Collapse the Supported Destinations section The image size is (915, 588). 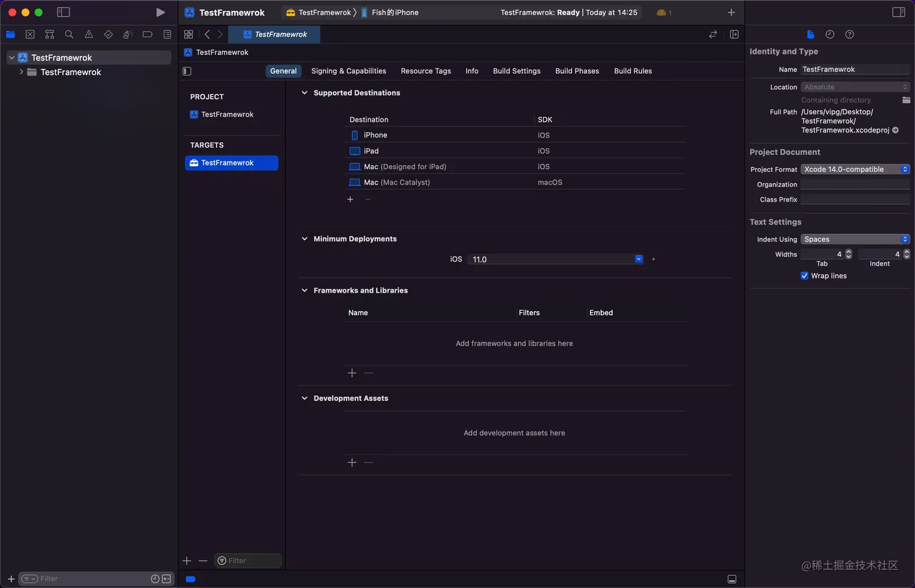click(x=304, y=93)
